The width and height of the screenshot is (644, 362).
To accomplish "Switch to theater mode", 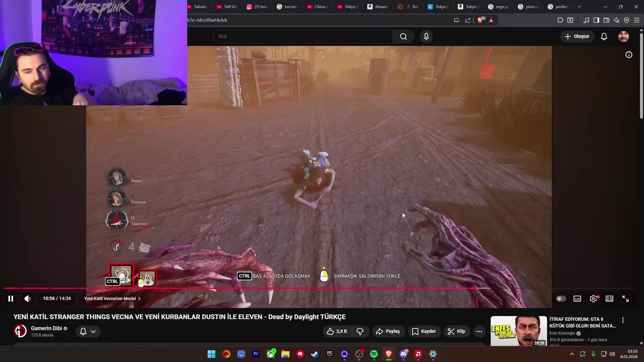I will pyautogui.click(x=609, y=299).
